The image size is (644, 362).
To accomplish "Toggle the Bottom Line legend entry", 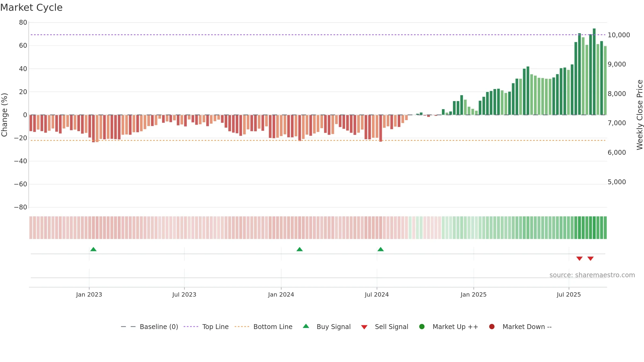I will (x=264, y=327).
